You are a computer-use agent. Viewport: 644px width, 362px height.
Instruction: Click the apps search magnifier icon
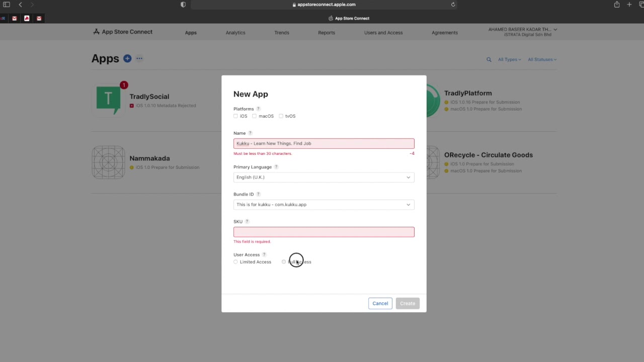pyautogui.click(x=489, y=59)
